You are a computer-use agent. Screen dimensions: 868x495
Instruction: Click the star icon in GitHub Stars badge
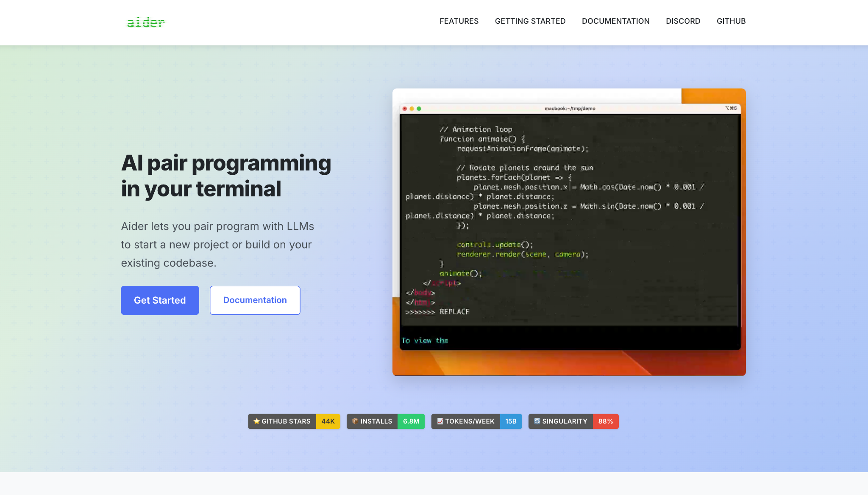256,421
